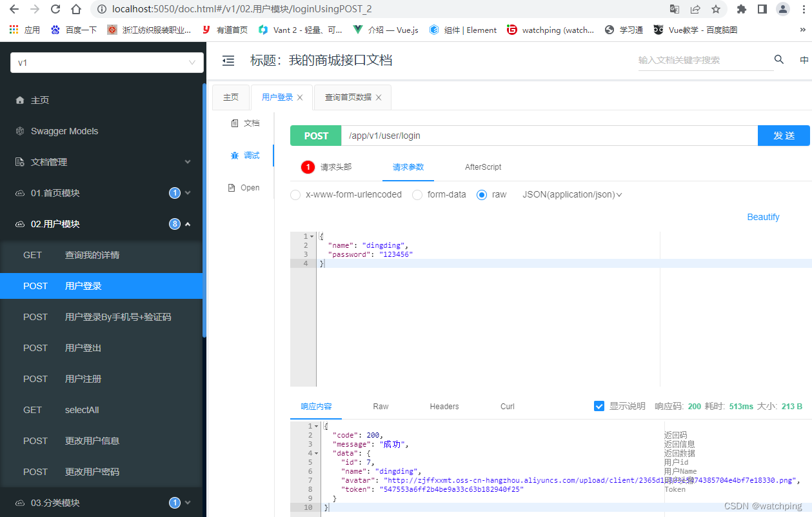Open the 调试 debug view
This screenshot has height=517, width=812.
[x=245, y=156]
